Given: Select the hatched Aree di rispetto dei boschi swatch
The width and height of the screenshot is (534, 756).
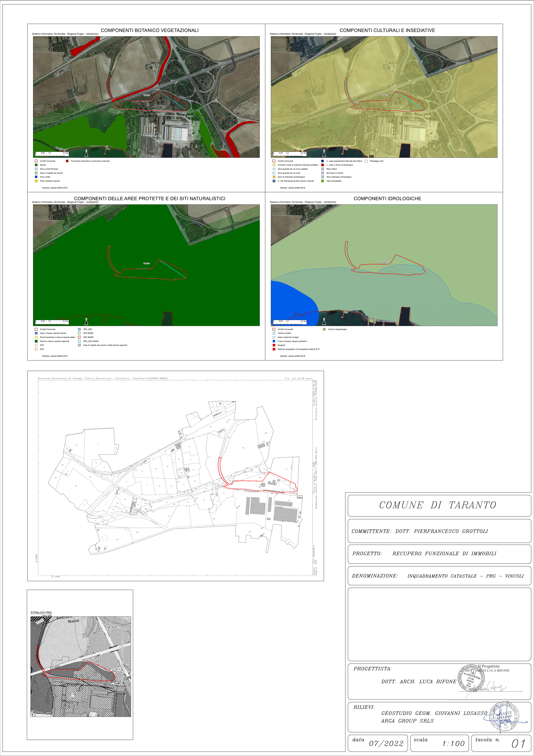Looking at the screenshot, I should (36, 173).
